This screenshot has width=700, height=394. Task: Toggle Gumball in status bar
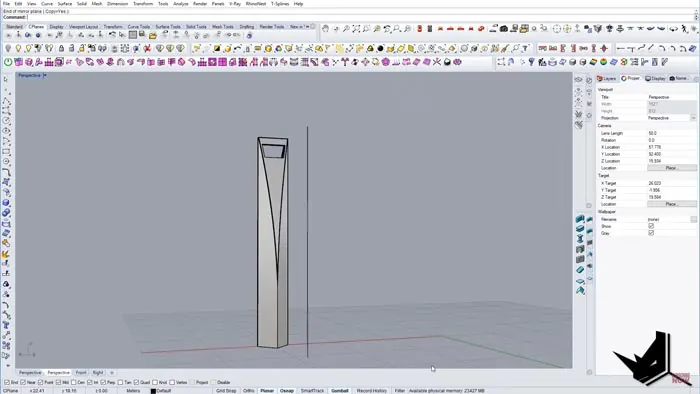click(x=340, y=391)
